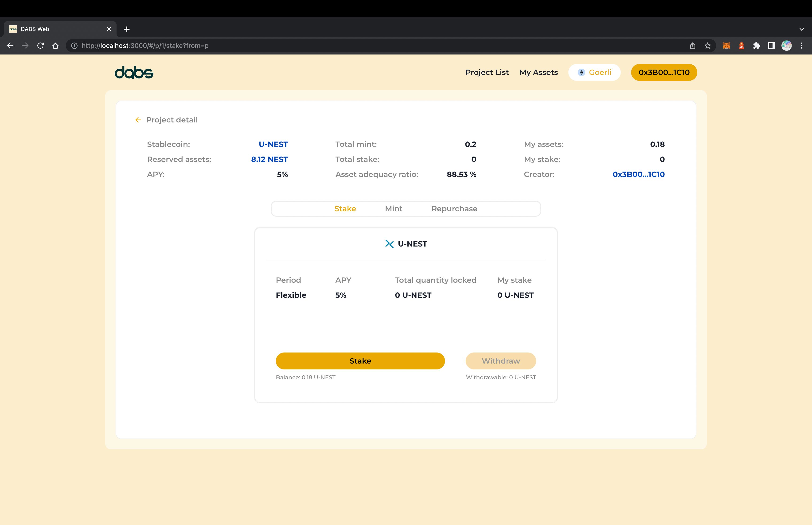This screenshot has height=525, width=812.
Task: Bookmark page with star icon
Action: click(x=708, y=46)
